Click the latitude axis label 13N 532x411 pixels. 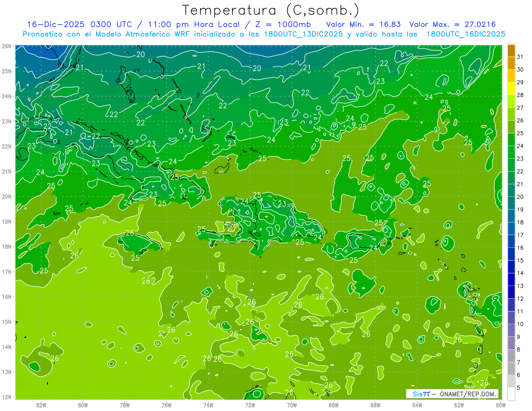(7, 372)
